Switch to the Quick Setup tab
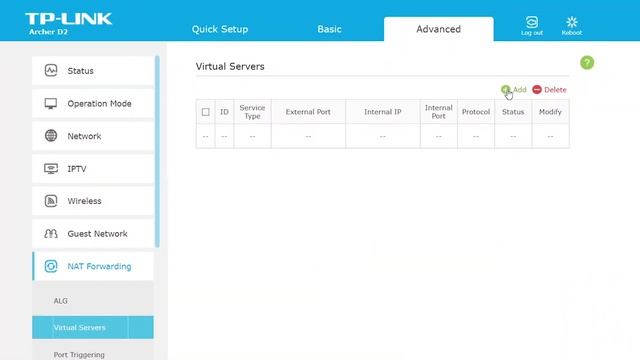Viewport: 640px width, 360px height. [x=220, y=29]
